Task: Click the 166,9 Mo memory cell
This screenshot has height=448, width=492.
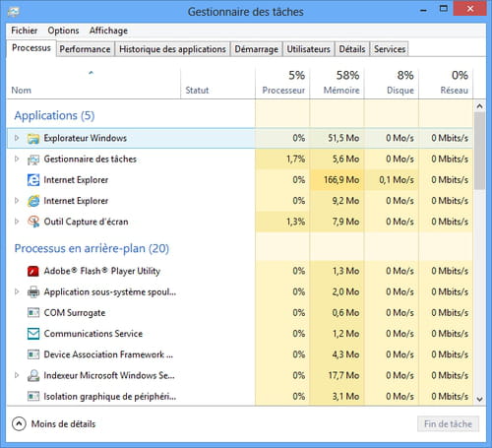Action: tap(337, 180)
